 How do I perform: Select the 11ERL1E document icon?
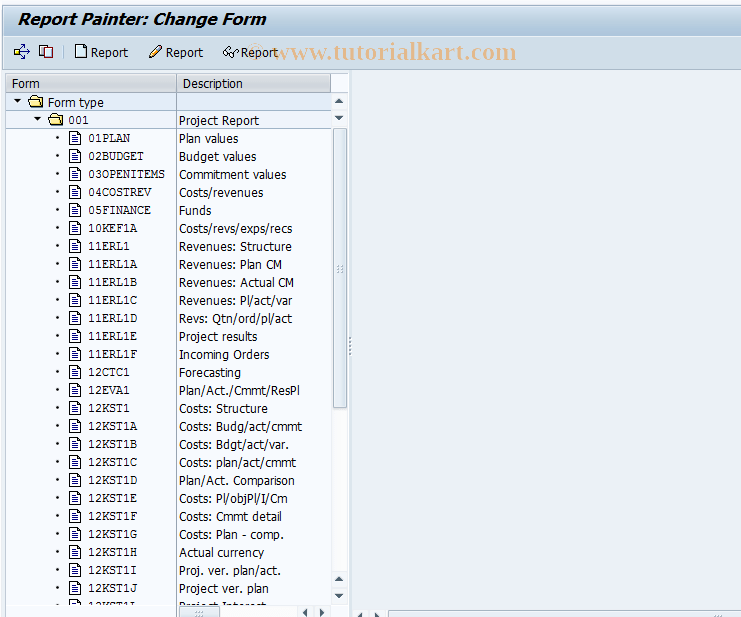(75, 336)
